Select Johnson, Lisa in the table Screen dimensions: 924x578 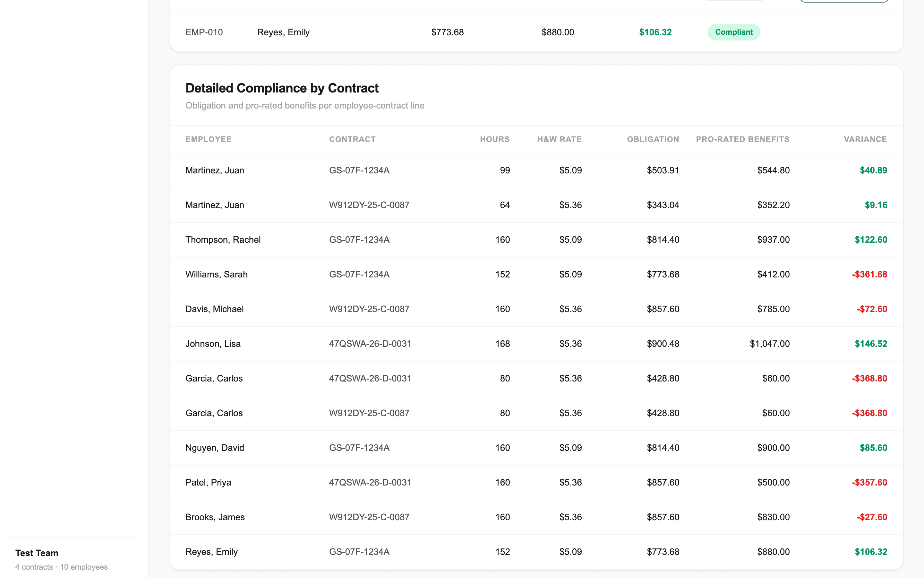click(x=213, y=344)
